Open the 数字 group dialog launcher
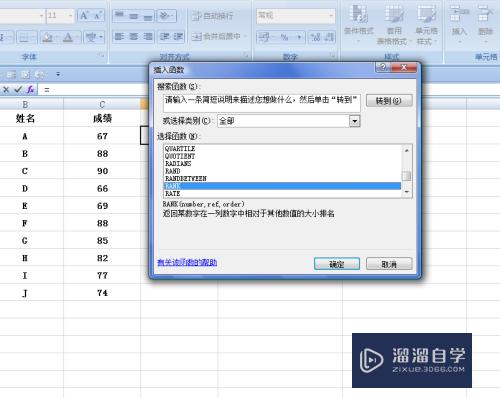The image size is (500, 398). (332, 55)
